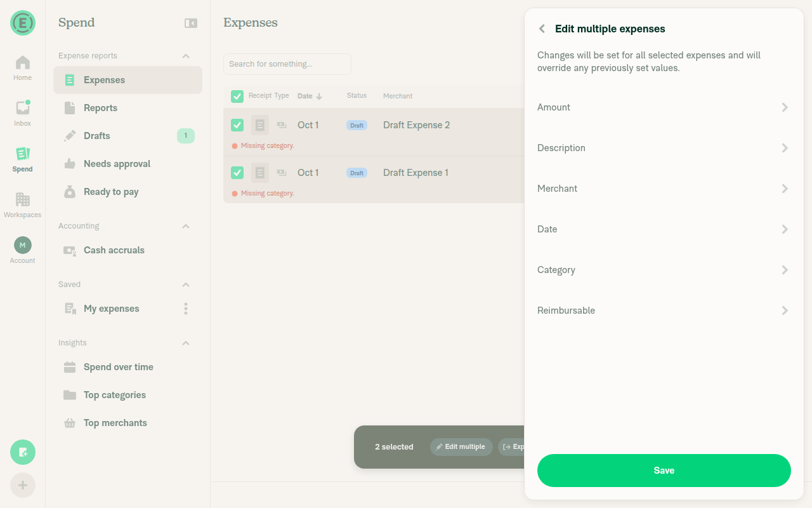This screenshot has height=508, width=812.
Task: Open Reports in the sidebar
Action: coord(128,108)
